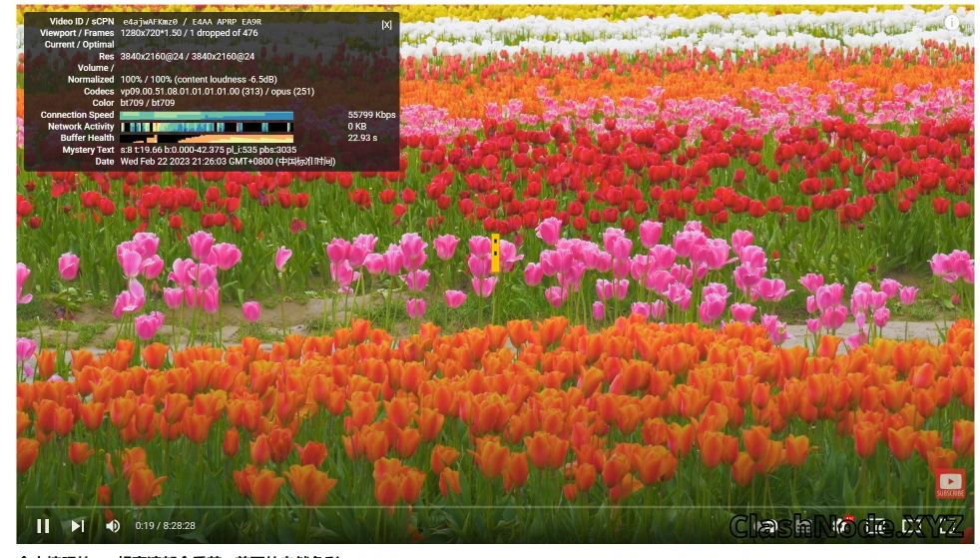The width and height of the screenshot is (980, 558).
Task: Click the Buffer Health graph bar
Action: tap(207, 138)
